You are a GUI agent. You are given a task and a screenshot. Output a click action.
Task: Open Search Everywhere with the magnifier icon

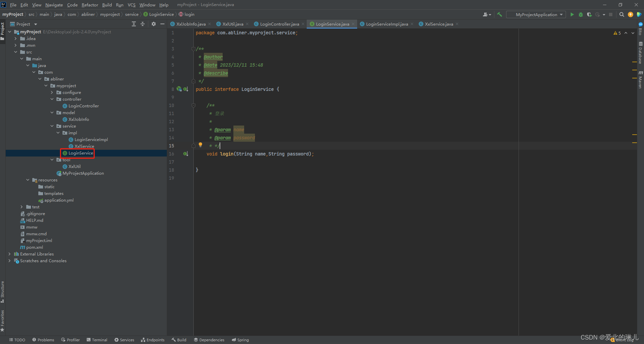click(x=622, y=14)
